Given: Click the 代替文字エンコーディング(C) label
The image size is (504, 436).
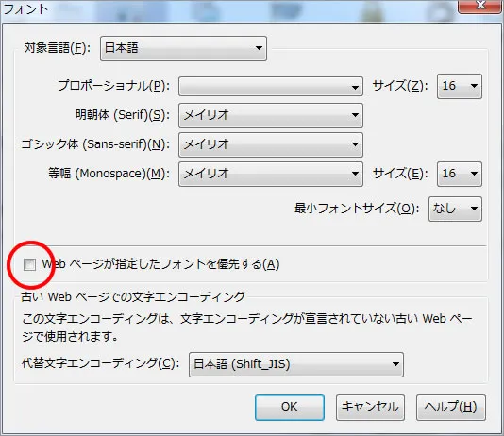Looking at the screenshot, I should 100,363.
